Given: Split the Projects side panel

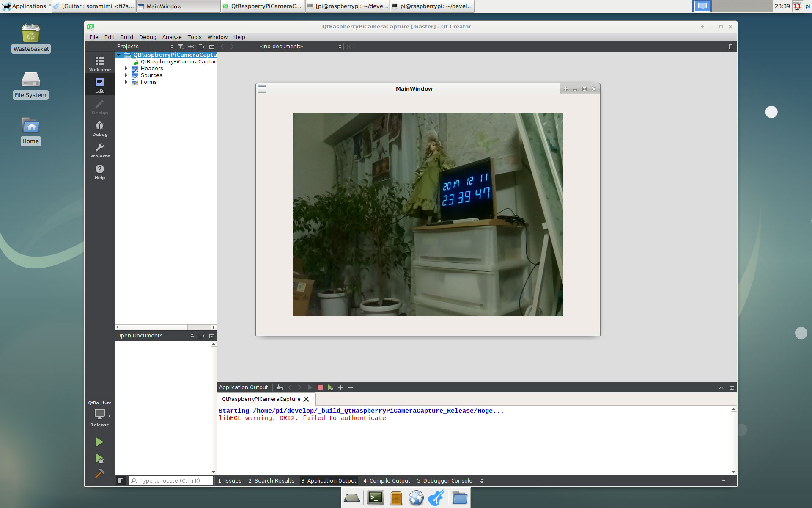Looking at the screenshot, I should (202, 47).
